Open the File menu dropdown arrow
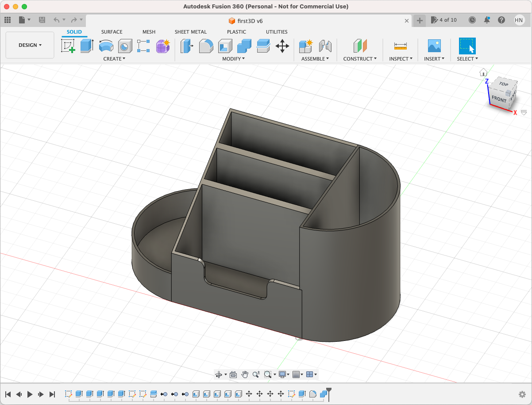 [x=29, y=20]
